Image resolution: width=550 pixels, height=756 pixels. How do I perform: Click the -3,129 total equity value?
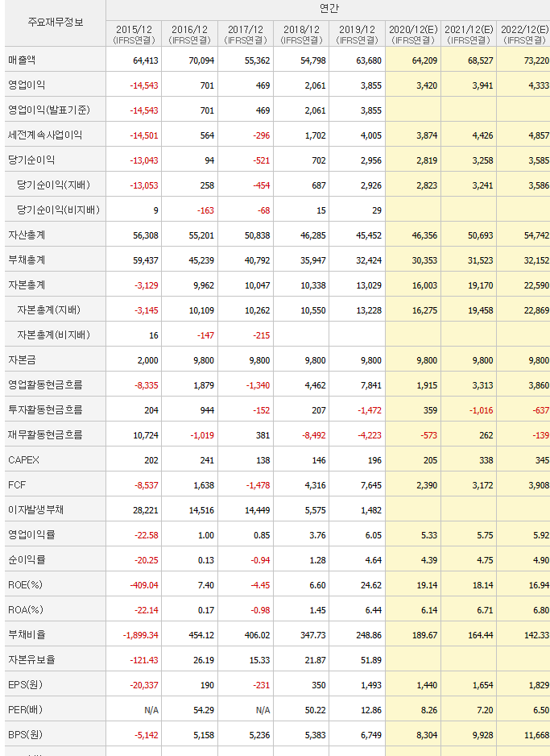tap(146, 285)
